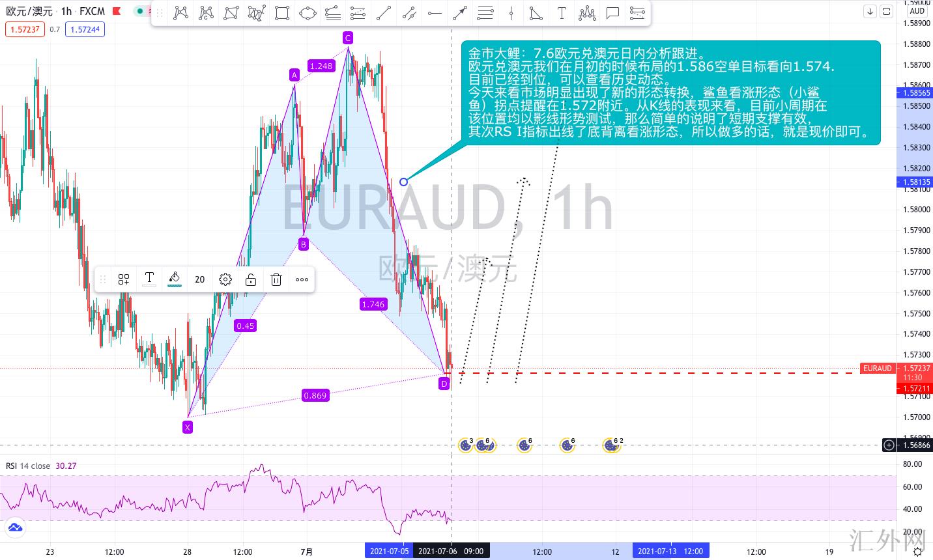
Task: Select the Triangle drawing tool
Action: 536,12
